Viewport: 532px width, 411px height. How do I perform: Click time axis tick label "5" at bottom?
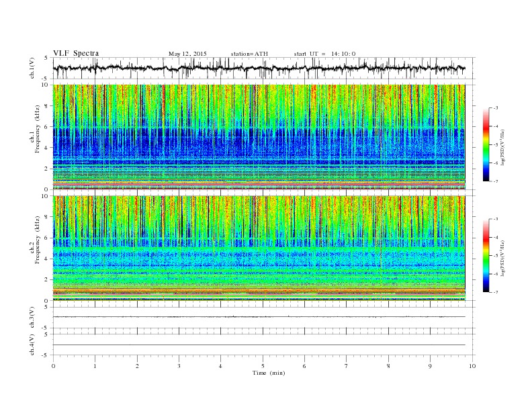263,366
